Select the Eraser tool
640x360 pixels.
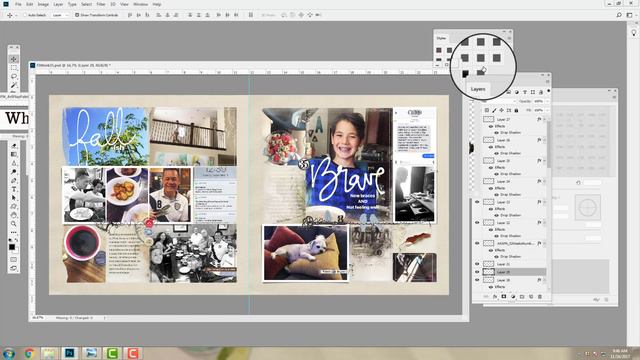click(13, 146)
